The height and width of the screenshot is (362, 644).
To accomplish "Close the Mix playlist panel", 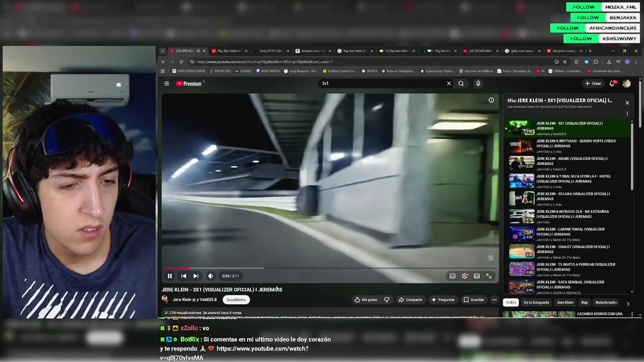I will [627, 103].
